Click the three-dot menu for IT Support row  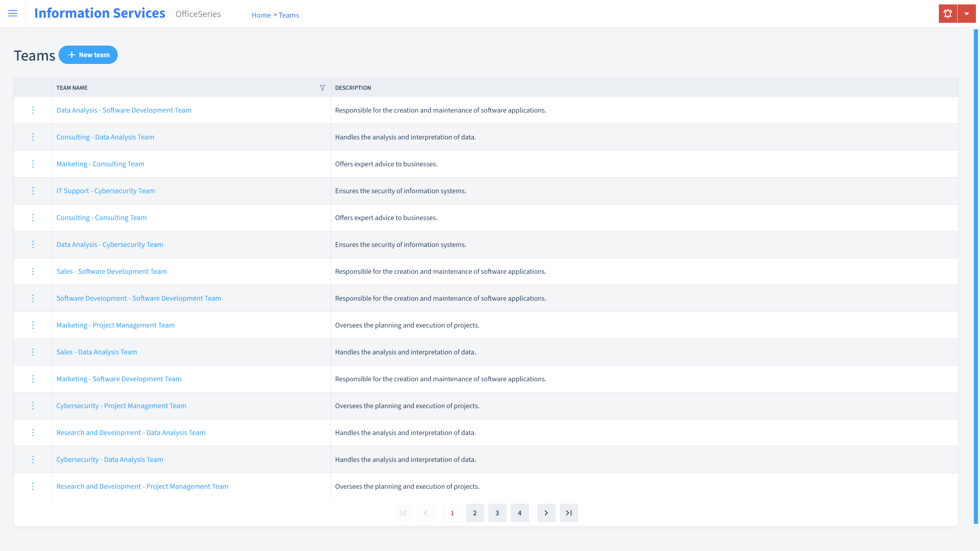[x=33, y=190]
